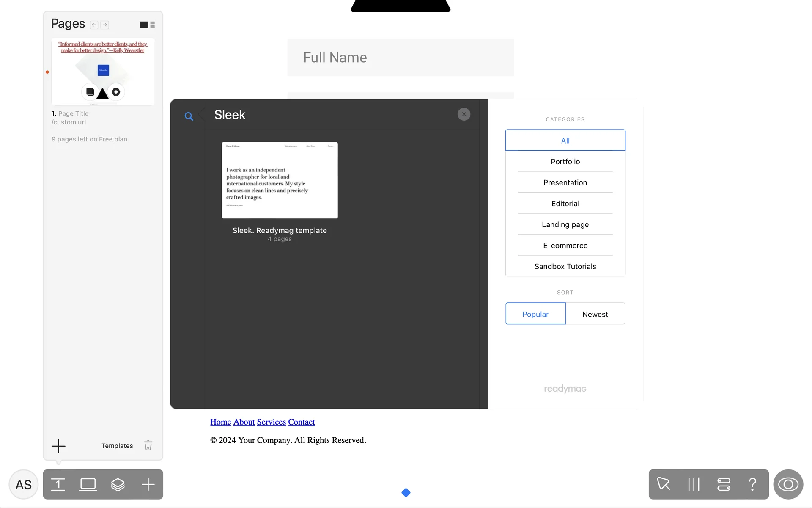812x508 pixels.
Task: Click the template search magnifier icon
Action: point(189,116)
